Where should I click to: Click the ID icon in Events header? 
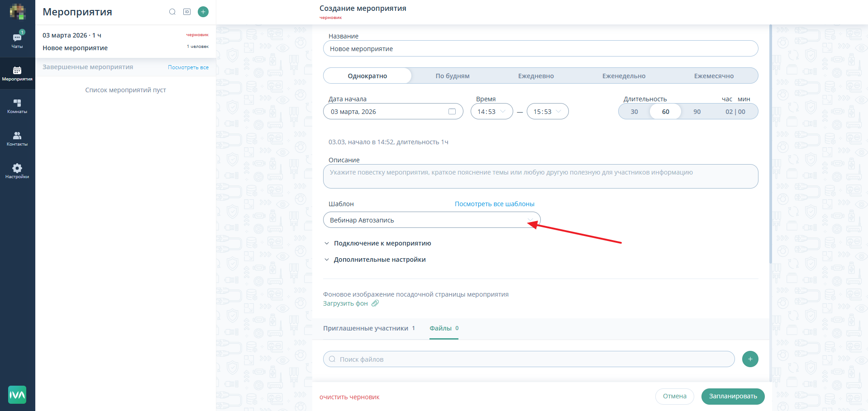(x=187, y=12)
